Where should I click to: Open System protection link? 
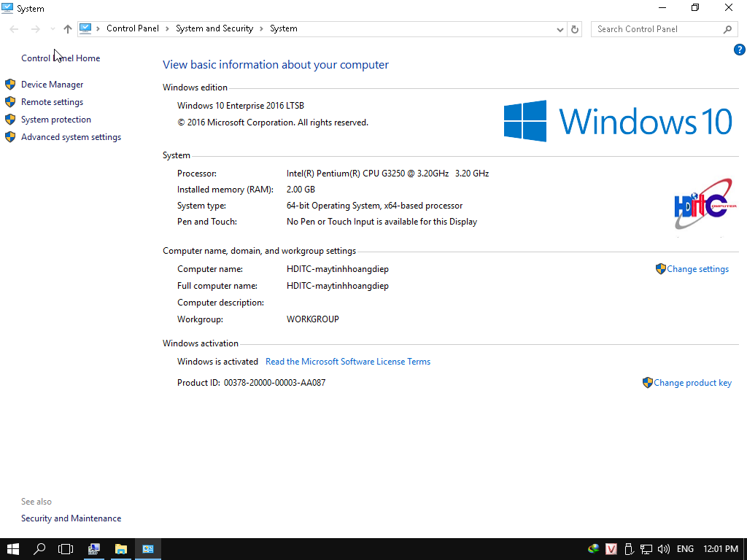coord(55,120)
